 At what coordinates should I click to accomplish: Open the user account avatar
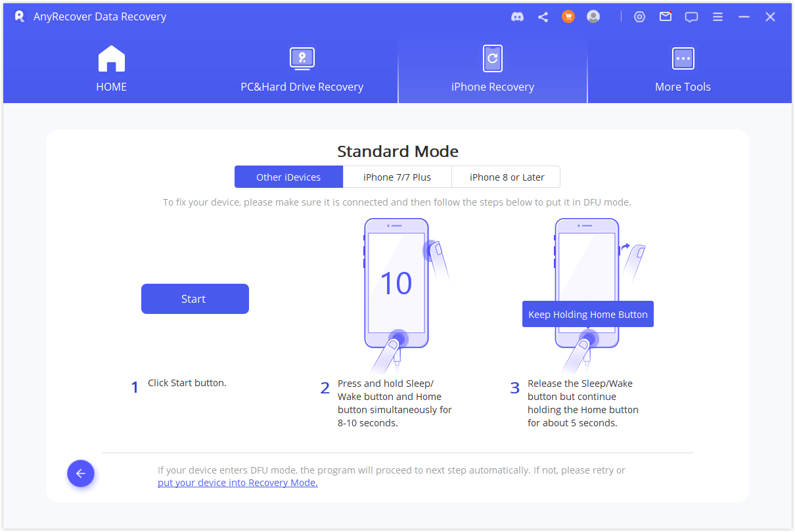click(593, 17)
